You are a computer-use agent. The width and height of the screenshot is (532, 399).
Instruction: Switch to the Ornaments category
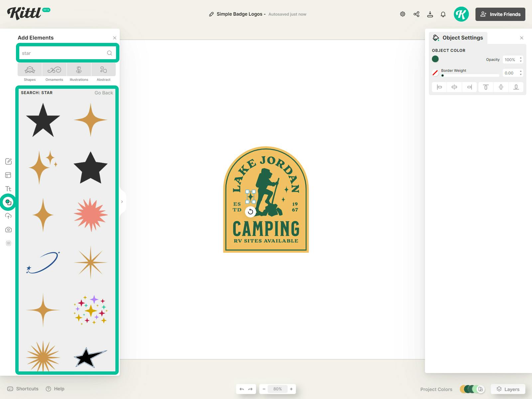pyautogui.click(x=54, y=72)
